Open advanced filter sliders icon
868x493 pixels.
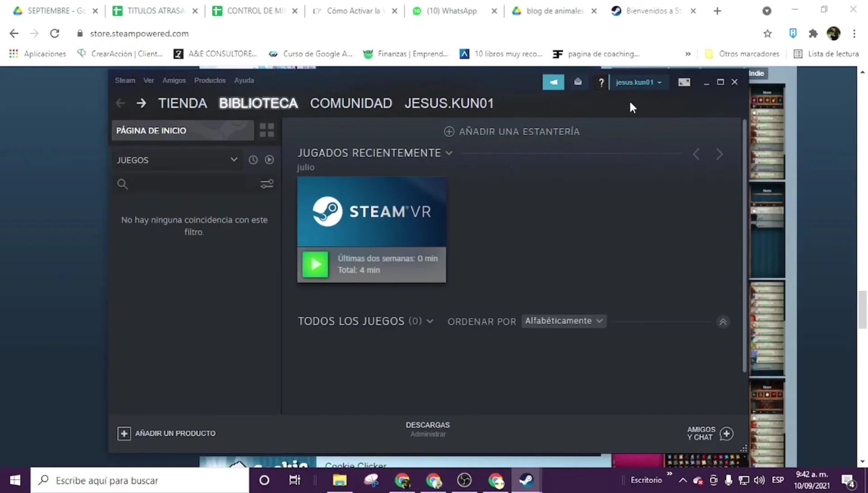pos(267,184)
